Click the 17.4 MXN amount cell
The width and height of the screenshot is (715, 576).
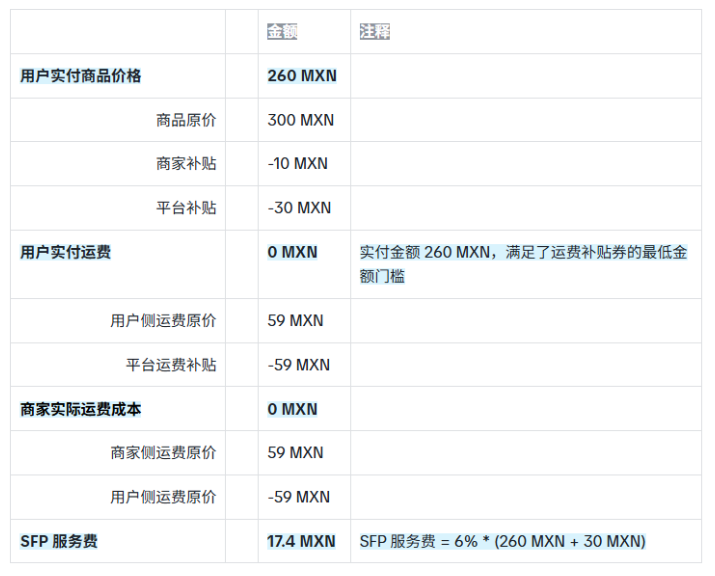[301, 541]
